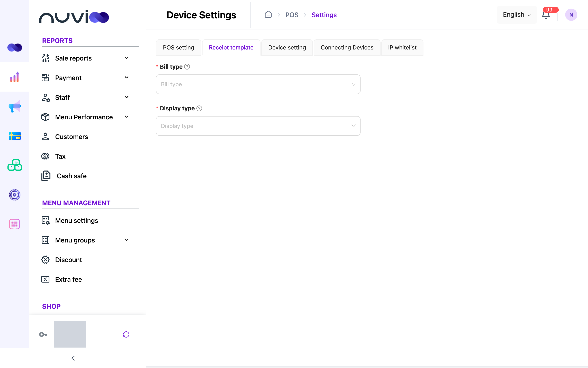Click the N user avatar
The height and width of the screenshot is (368, 588).
pyautogui.click(x=571, y=15)
